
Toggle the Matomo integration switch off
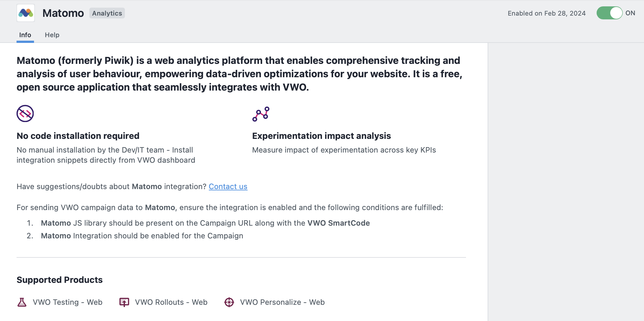pyautogui.click(x=609, y=13)
